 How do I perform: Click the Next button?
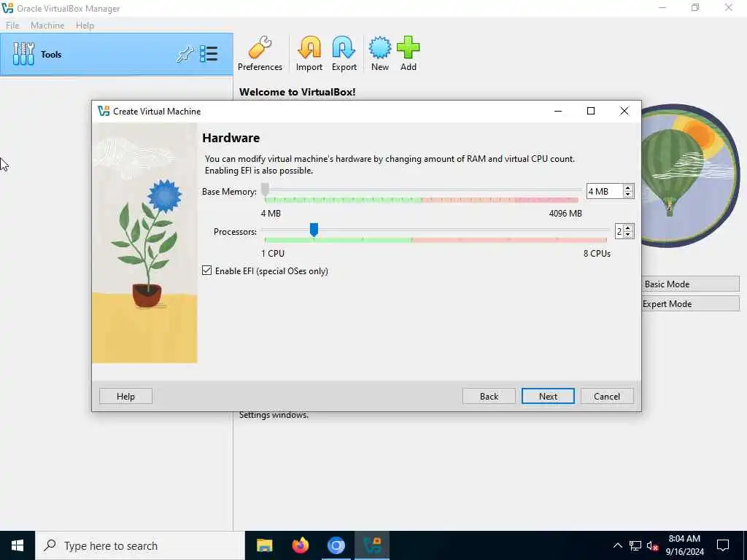pos(548,396)
